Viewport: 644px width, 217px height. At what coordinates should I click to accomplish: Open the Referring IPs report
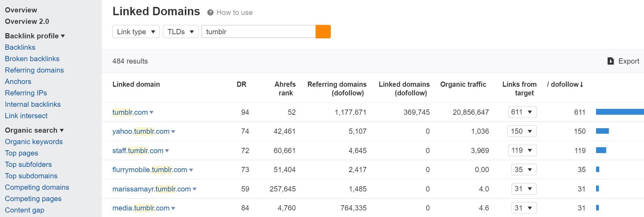[26, 93]
